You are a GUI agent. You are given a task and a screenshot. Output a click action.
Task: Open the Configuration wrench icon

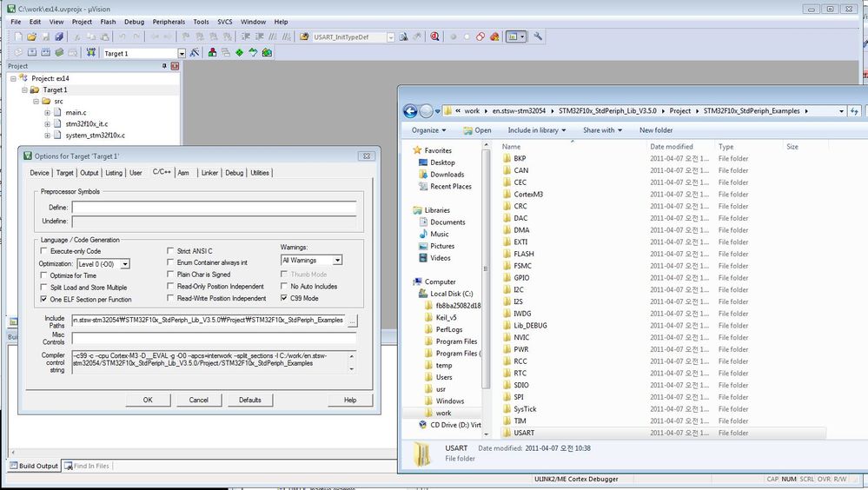pyautogui.click(x=538, y=36)
